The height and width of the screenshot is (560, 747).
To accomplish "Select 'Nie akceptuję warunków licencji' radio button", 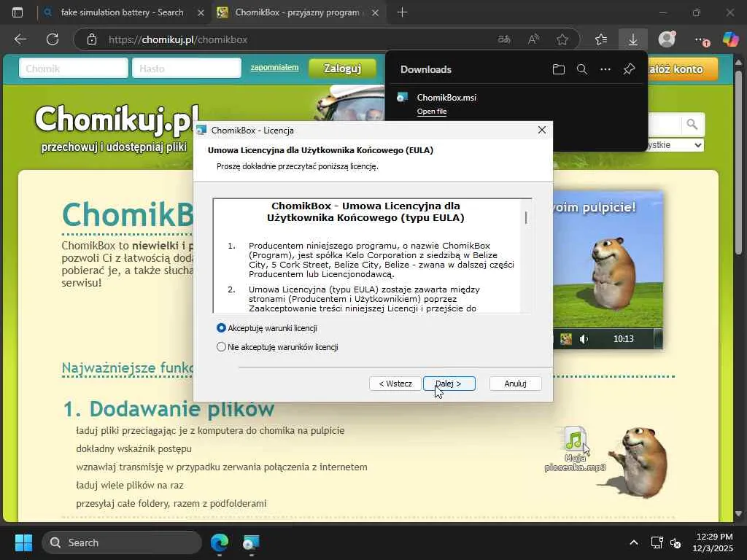I will pos(221,347).
